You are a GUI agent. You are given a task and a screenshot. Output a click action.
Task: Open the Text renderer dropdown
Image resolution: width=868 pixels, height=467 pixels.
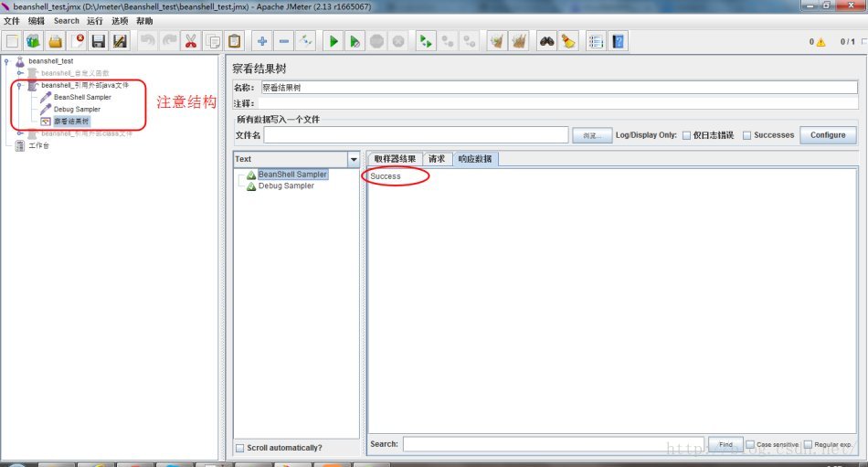[x=354, y=159]
